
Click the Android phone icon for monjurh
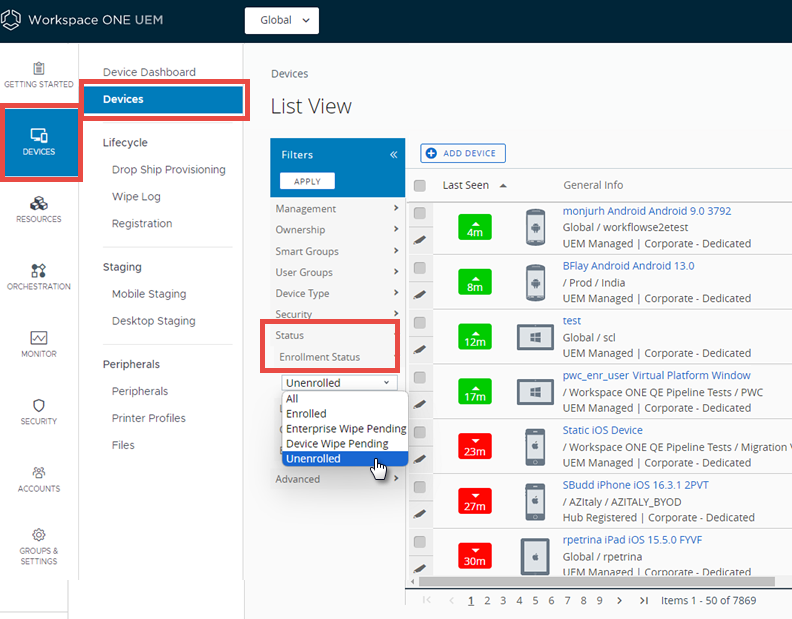(535, 227)
